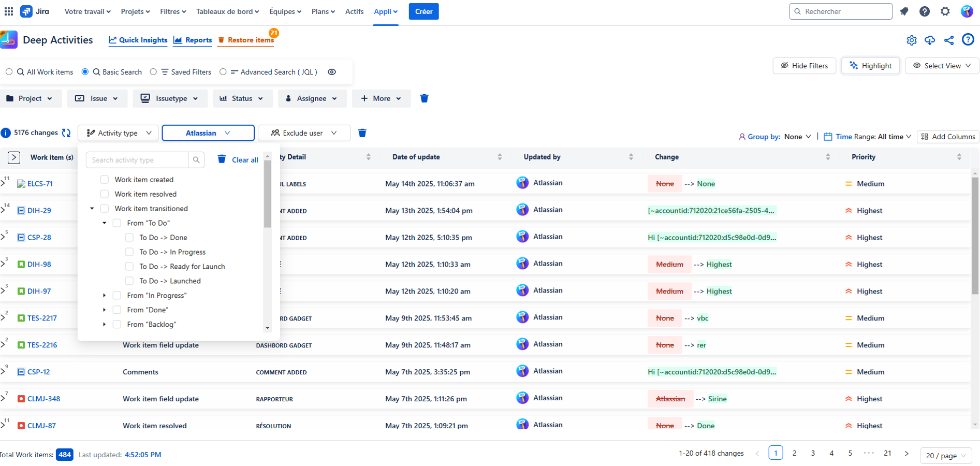Click trash icon next to Exclude user
The width and height of the screenshot is (980, 466).
click(x=362, y=133)
